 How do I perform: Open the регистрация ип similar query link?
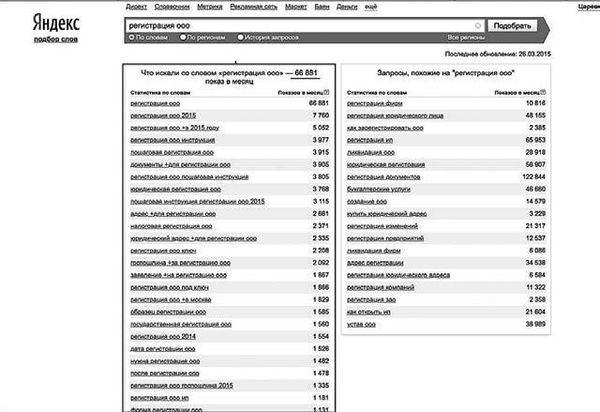click(x=370, y=140)
